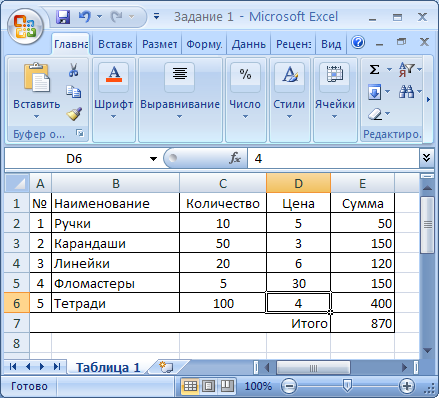
Task: Activate the Format Painter brush
Action: (x=74, y=113)
